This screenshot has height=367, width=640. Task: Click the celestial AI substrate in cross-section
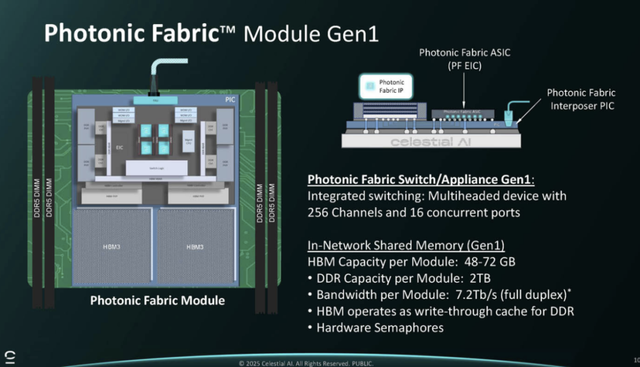431,141
